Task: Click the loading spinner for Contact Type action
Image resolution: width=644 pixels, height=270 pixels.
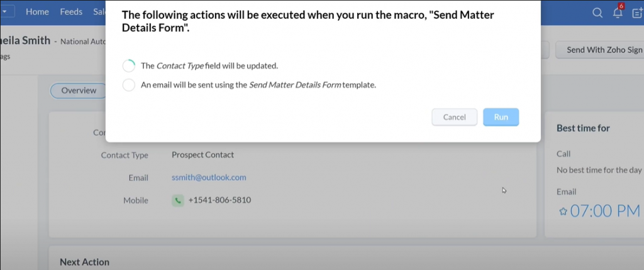Action: tap(128, 66)
